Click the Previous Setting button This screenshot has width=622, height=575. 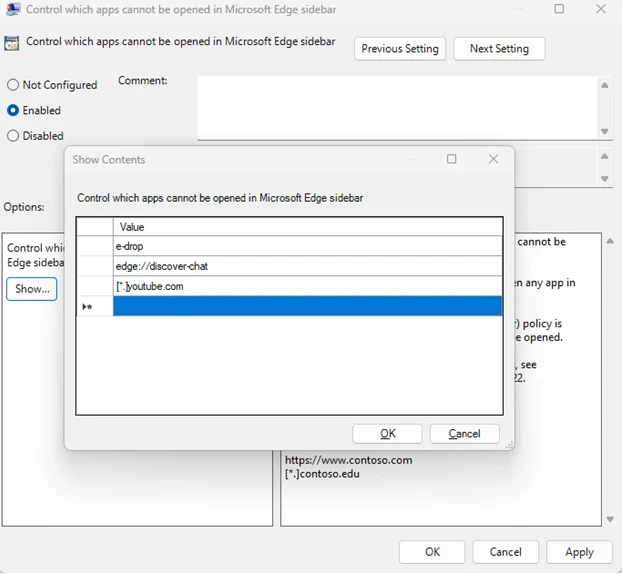click(x=399, y=49)
